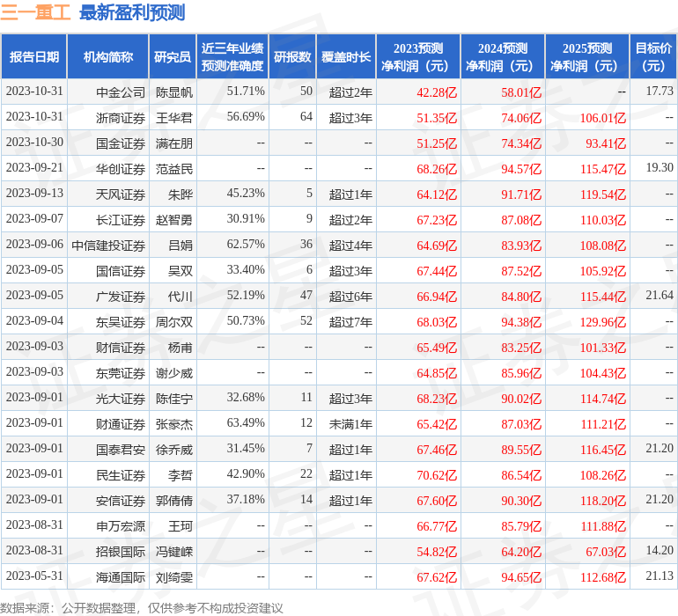Select the 研究员 column header
The image size is (678, 616).
click(173, 56)
